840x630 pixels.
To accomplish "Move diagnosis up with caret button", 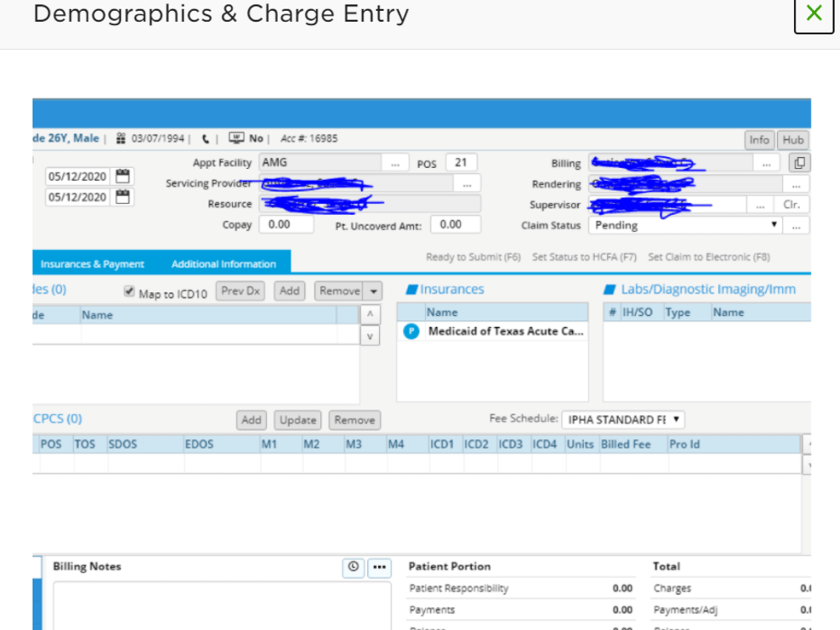I will [370, 314].
